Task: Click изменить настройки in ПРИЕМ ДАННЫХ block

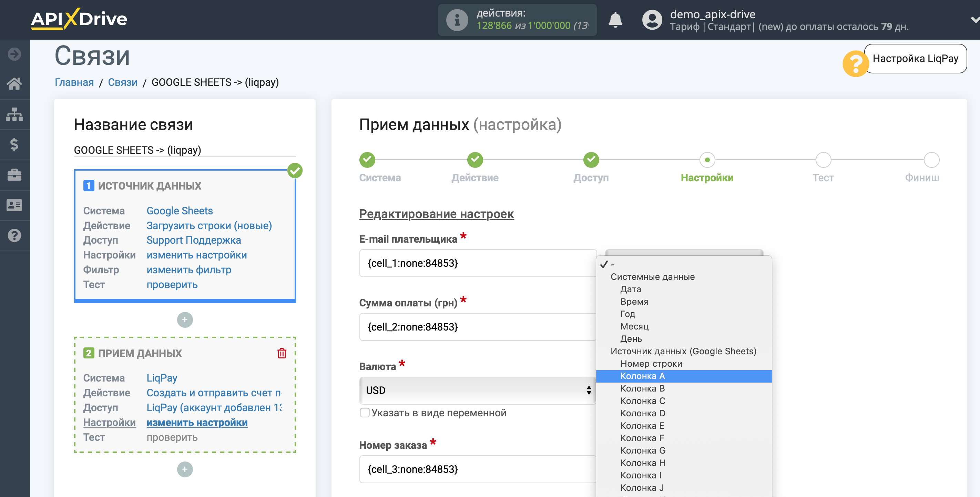Action: click(x=197, y=423)
